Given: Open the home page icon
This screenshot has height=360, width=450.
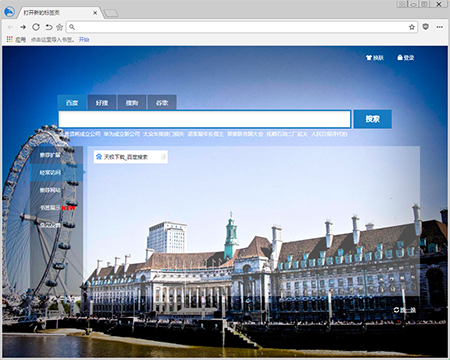Looking at the screenshot, I should [59, 27].
